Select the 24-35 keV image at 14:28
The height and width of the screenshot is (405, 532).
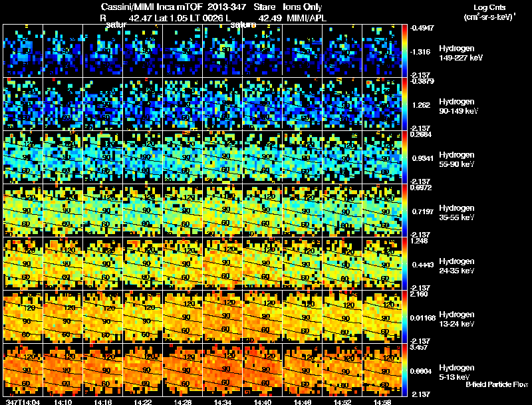(183, 263)
